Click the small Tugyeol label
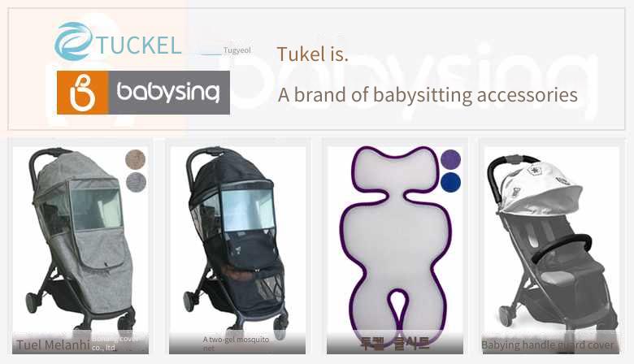This screenshot has width=634, height=364. tap(237, 50)
